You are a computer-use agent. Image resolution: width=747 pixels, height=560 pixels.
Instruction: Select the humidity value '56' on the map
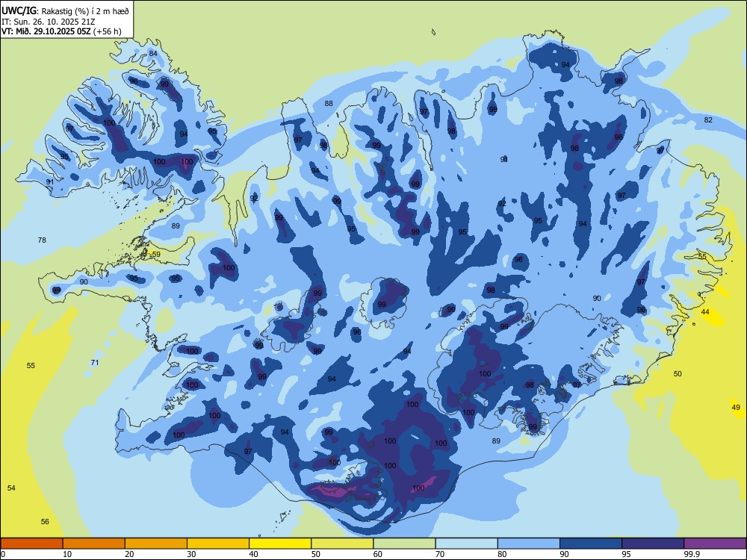click(x=45, y=522)
